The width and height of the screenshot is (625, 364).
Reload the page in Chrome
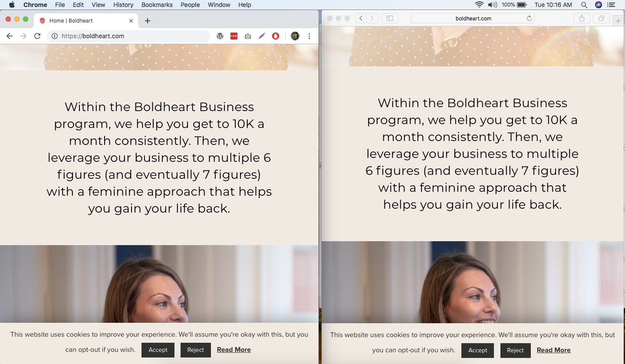tap(37, 36)
